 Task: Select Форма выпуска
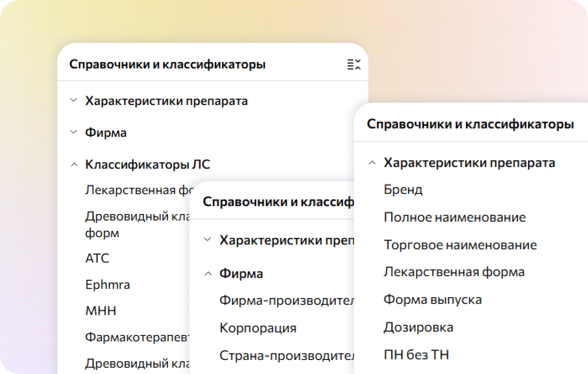pyautogui.click(x=433, y=300)
